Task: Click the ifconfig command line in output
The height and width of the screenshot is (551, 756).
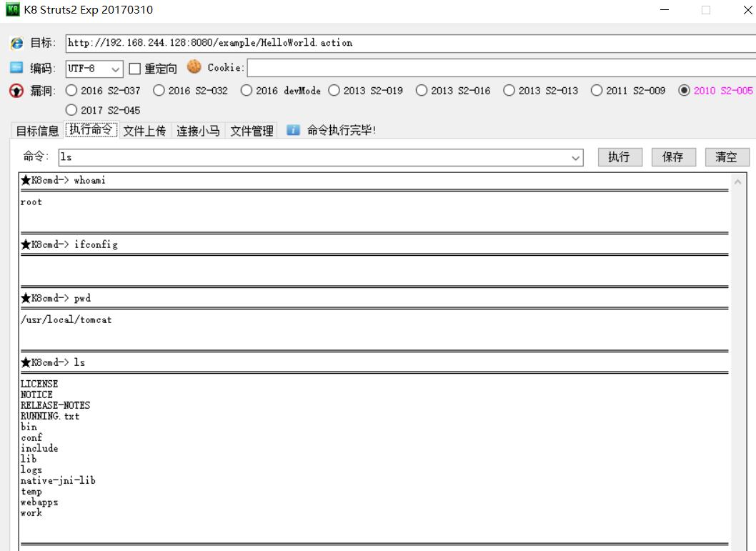Action: pyautogui.click(x=69, y=244)
